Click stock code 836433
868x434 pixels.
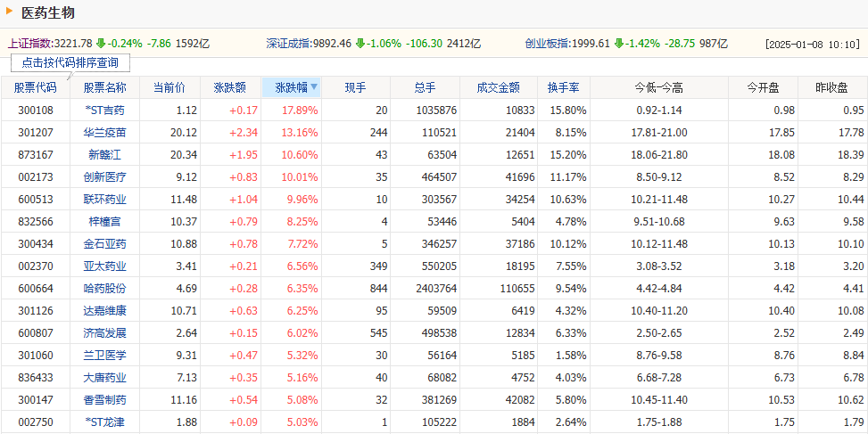36,378
